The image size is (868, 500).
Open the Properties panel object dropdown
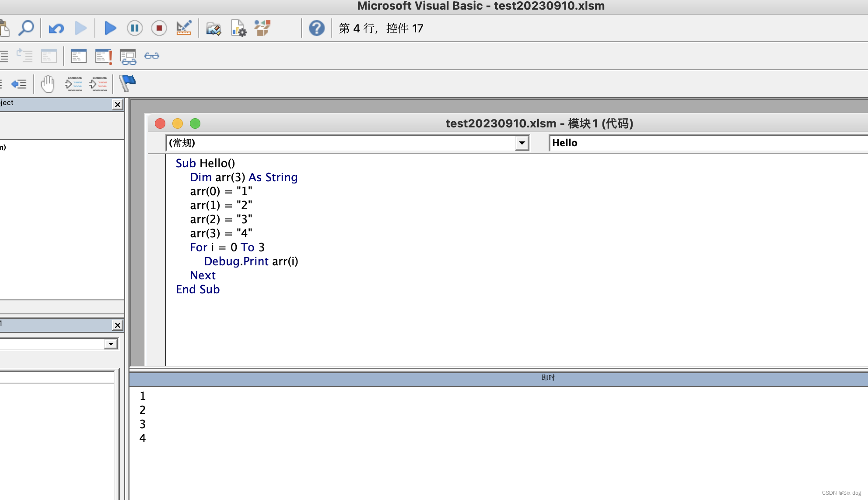point(111,344)
